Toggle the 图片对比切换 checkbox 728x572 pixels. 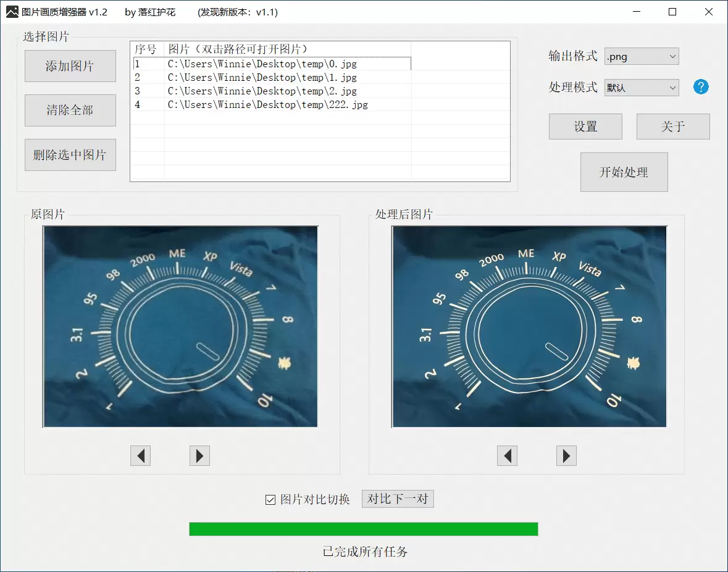coord(270,500)
